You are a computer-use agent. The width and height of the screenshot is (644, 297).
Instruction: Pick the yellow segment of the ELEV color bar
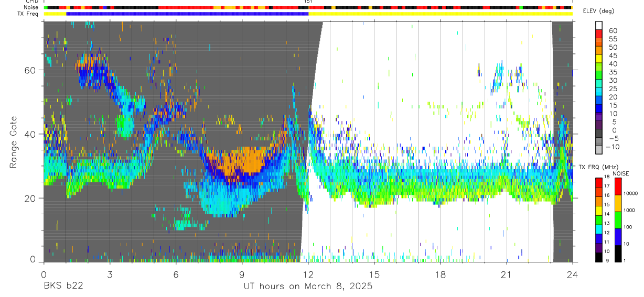coord(598,59)
